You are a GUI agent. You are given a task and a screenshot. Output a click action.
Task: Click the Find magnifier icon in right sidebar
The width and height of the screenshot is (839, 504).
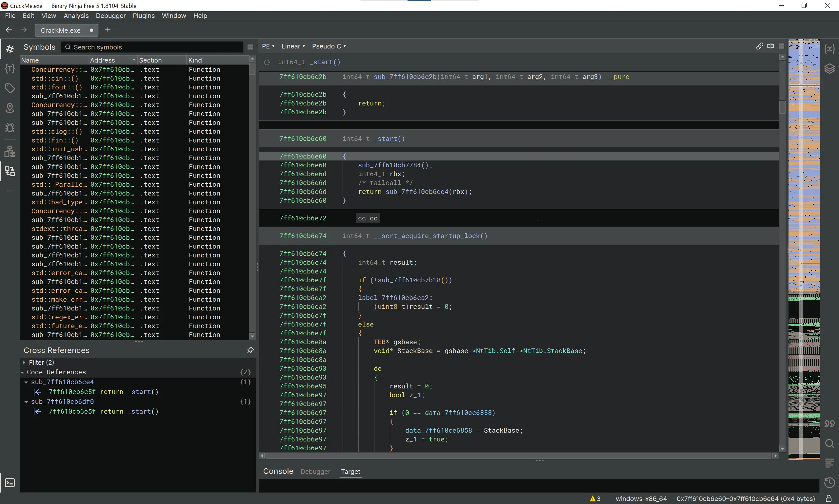(829, 443)
